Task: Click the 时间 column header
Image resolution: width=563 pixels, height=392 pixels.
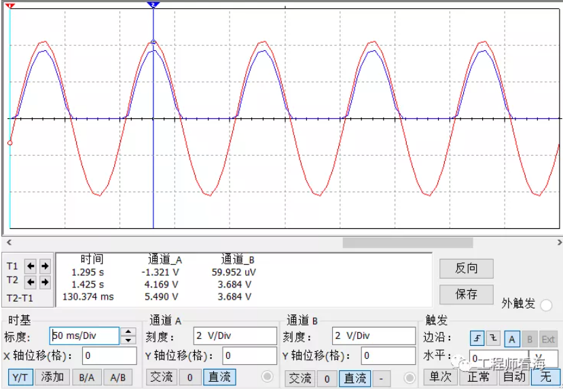Action: (92, 259)
